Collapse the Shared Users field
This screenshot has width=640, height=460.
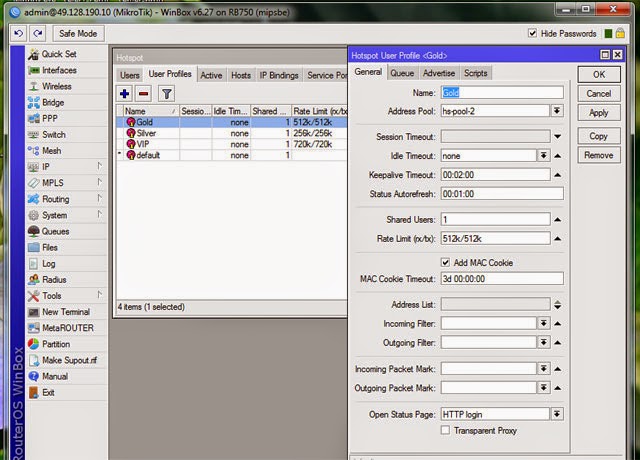pos(558,220)
